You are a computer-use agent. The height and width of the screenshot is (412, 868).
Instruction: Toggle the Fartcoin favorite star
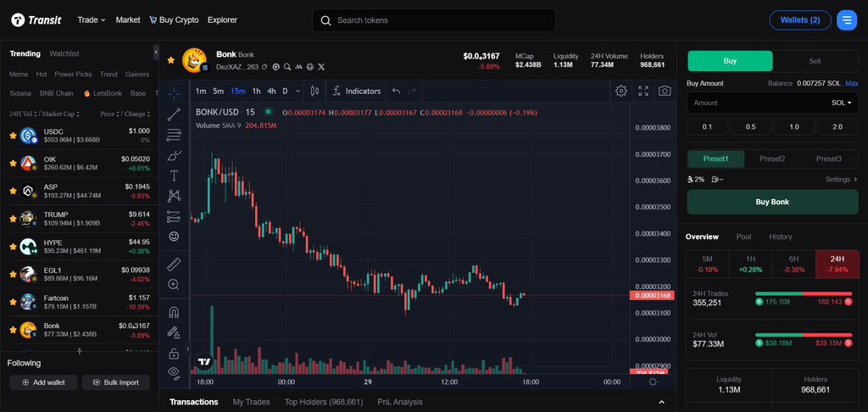point(13,302)
